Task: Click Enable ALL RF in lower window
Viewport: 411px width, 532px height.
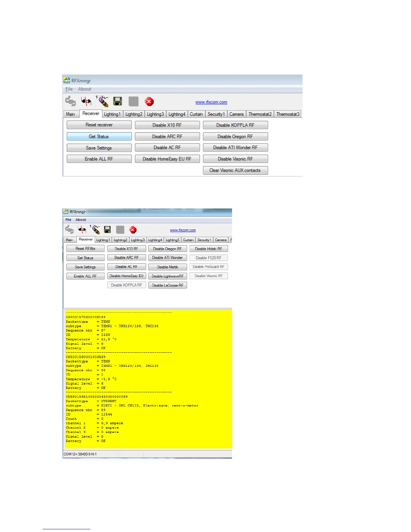Action: 85,276
